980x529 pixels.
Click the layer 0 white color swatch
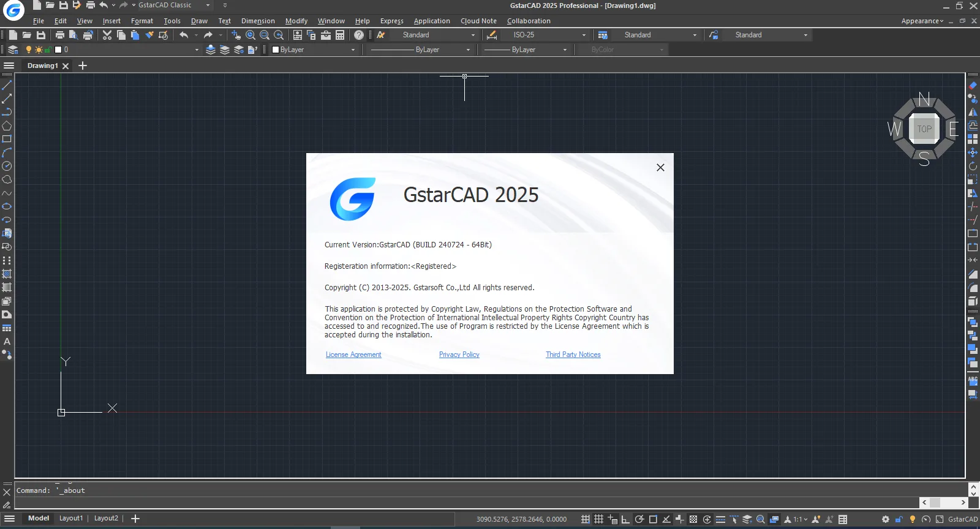58,50
